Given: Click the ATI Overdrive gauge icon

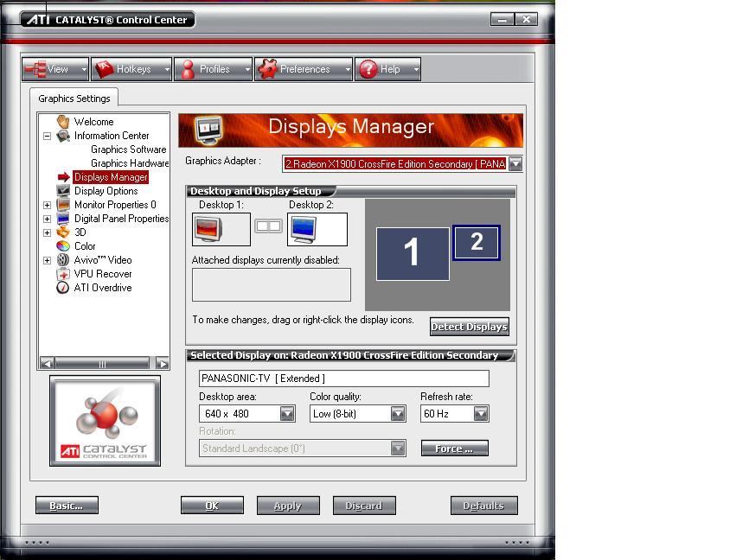Looking at the screenshot, I should coord(63,288).
